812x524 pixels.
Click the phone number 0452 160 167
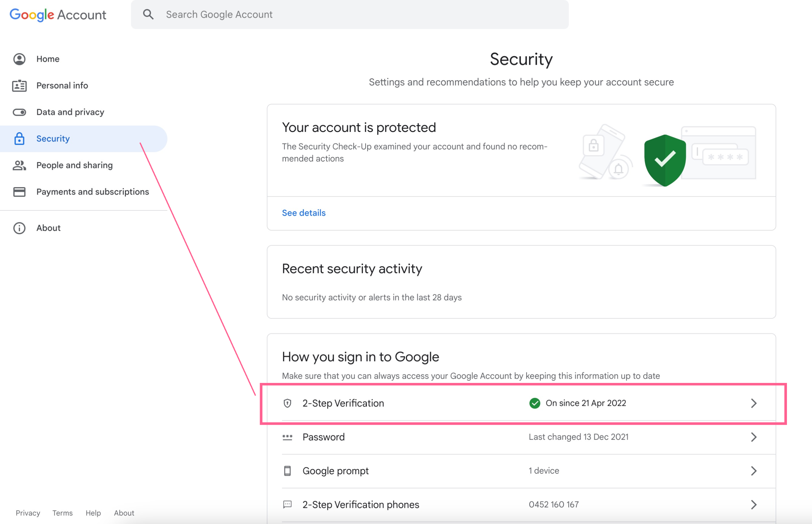554,504
